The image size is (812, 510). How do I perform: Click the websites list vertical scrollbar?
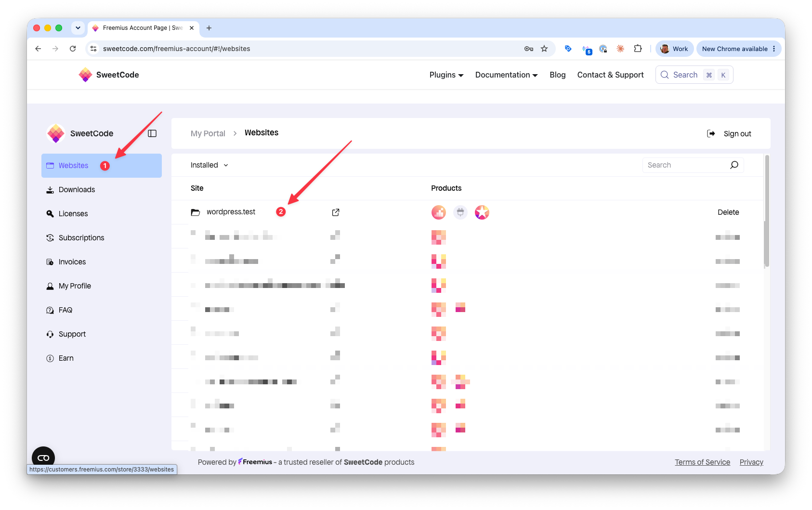coord(767,211)
